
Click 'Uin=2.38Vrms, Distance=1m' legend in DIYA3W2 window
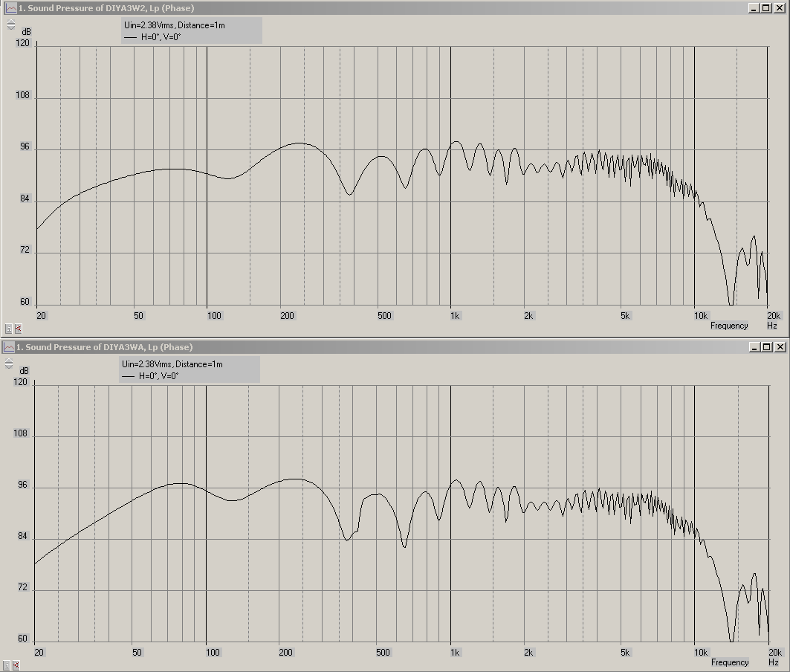(175, 25)
